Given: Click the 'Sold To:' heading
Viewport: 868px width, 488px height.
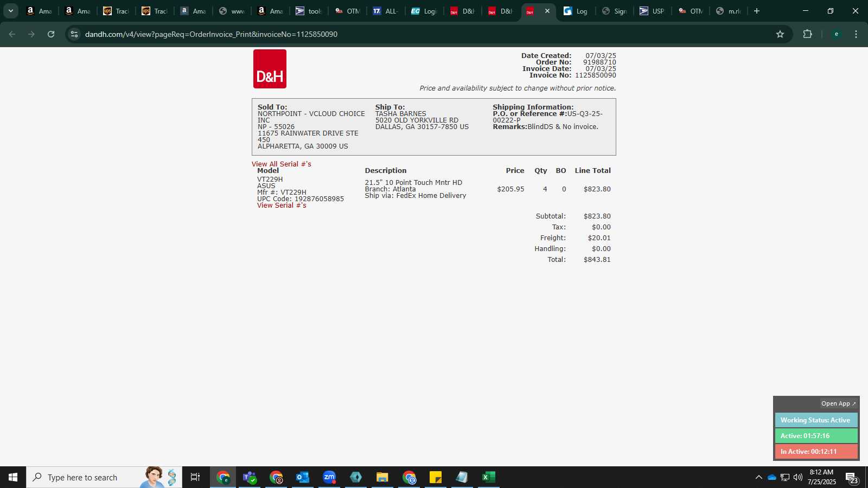Looking at the screenshot, I should coord(272,107).
